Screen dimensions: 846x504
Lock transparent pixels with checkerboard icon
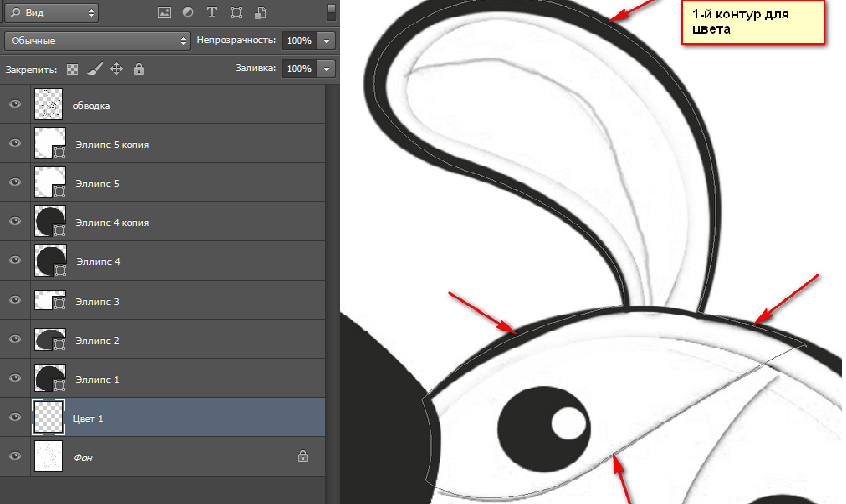(x=72, y=69)
